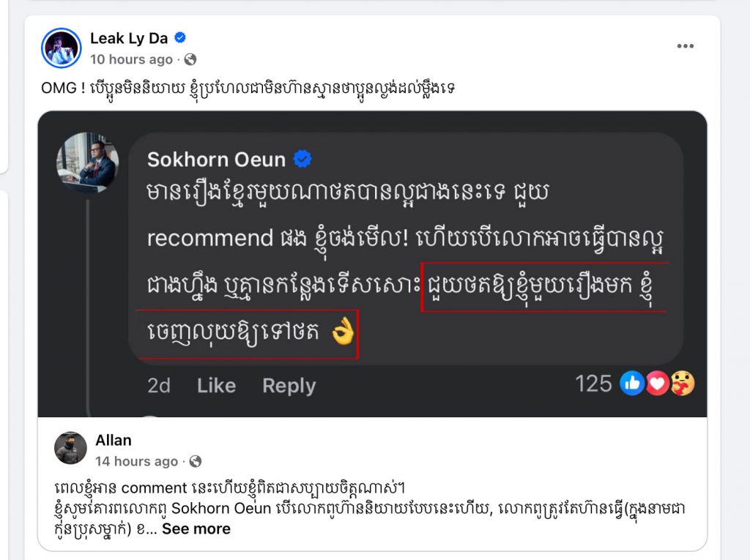Click the care hug reaction emoji
This screenshot has height=560, width=750.
683,384
